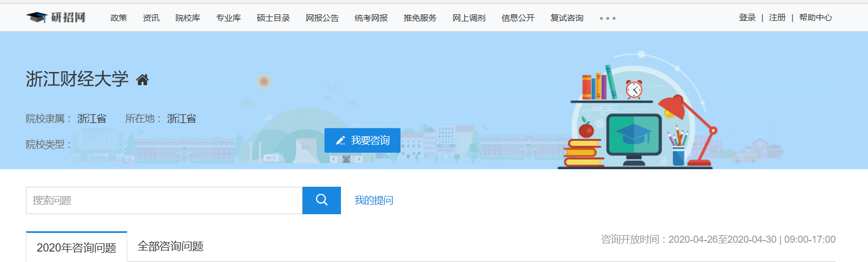Viewport: 868px width, 262px height.
Task: Click the home icon beside 浙江财经大学
Action: [142, 80]
